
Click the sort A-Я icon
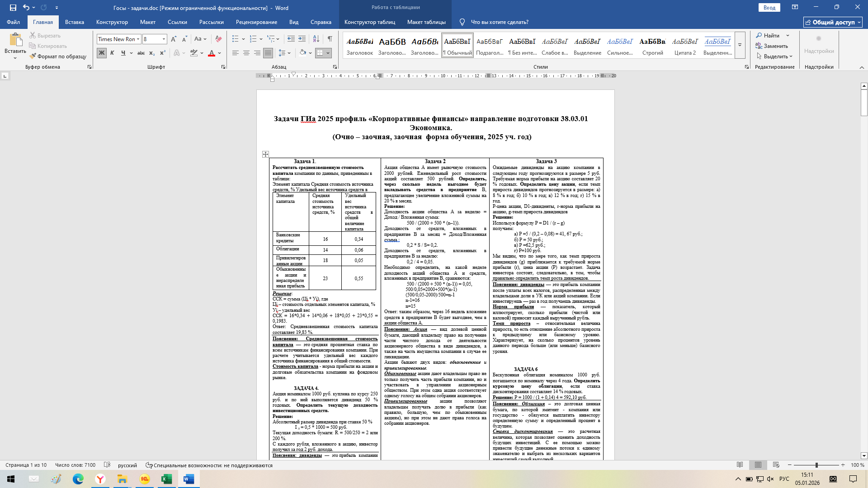pos(316,39)
